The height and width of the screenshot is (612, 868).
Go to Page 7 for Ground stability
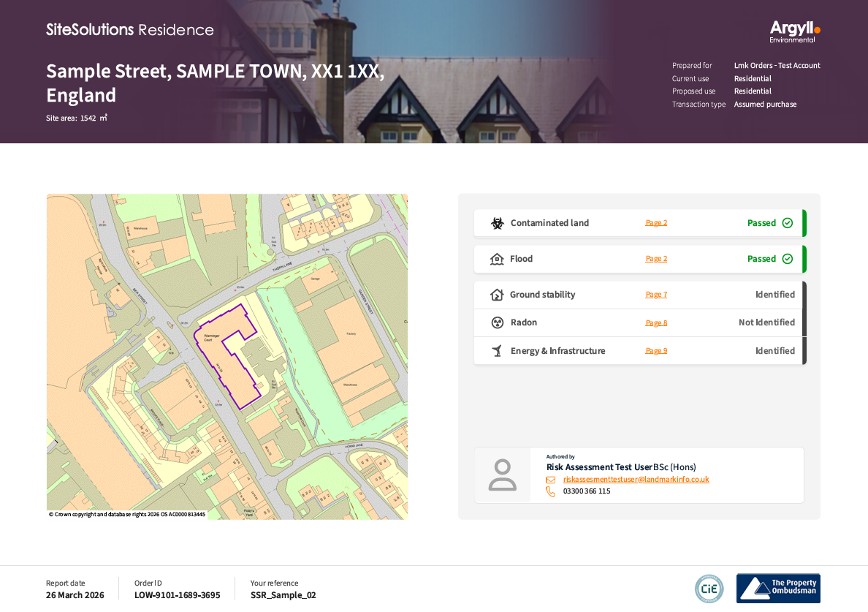coord(656,295)
